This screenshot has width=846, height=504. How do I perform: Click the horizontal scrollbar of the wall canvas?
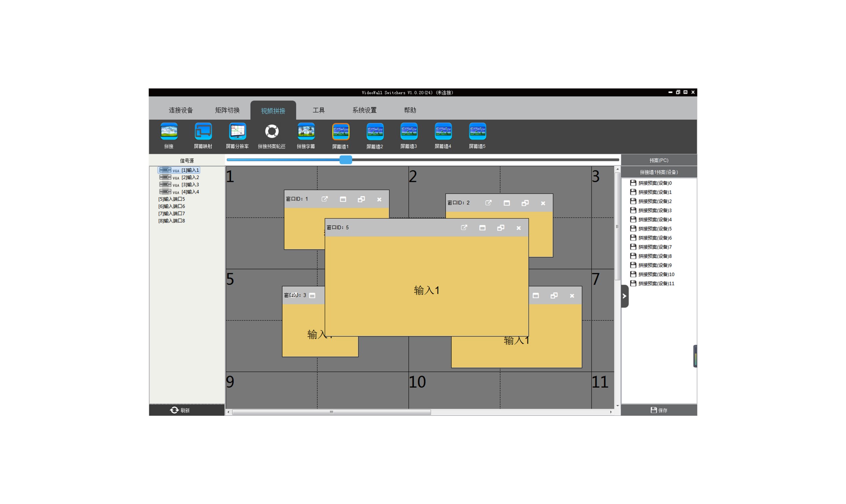[x=331, y=412]
